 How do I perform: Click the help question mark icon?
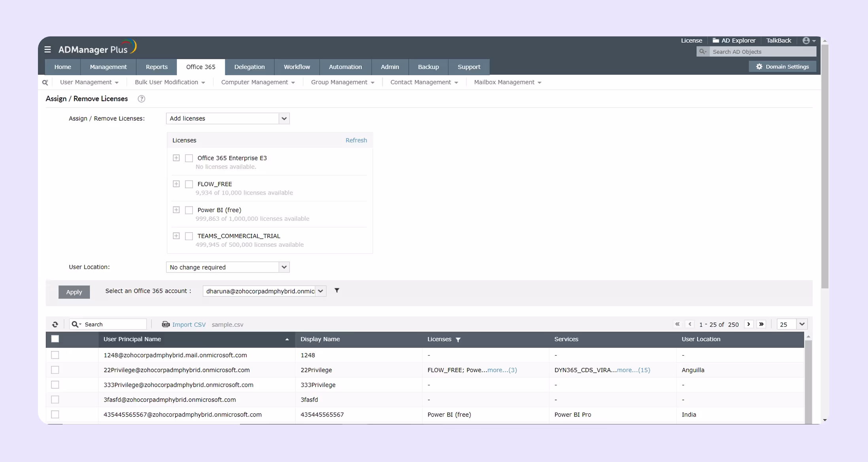(141, 99)
